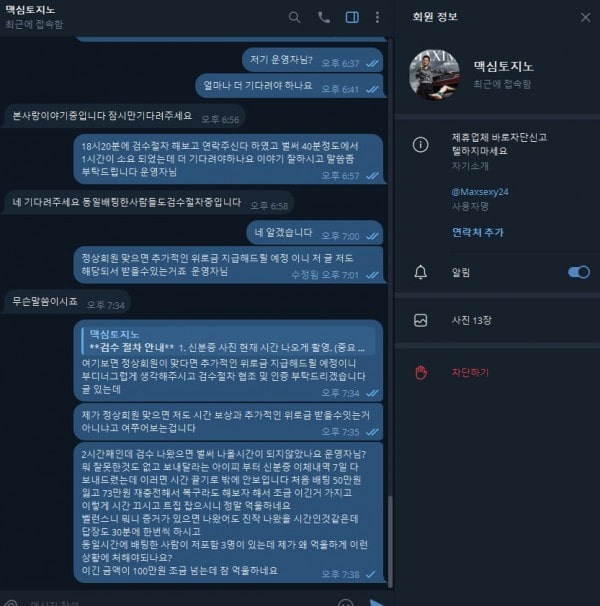The image size is (600, 606).
Task: Click 연락처 추가 to add contact
Action: point(477,232)
